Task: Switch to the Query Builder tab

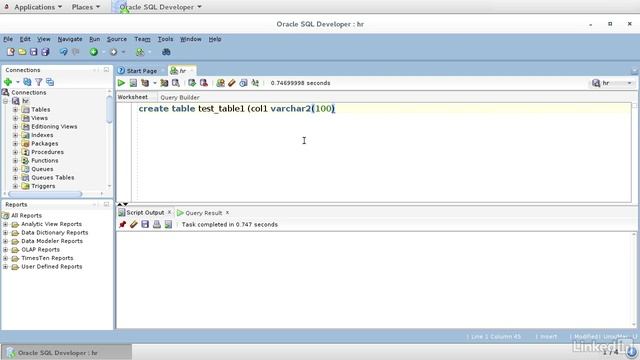Action: 180,97
